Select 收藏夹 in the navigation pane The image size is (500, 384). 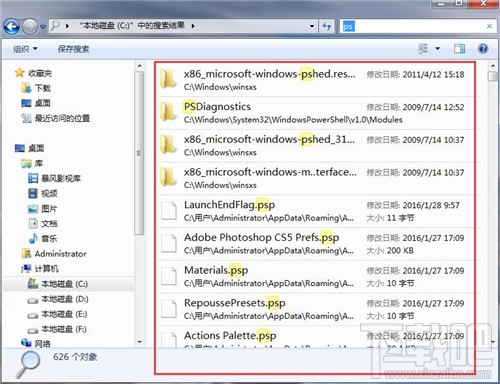[x=33, y=73]
